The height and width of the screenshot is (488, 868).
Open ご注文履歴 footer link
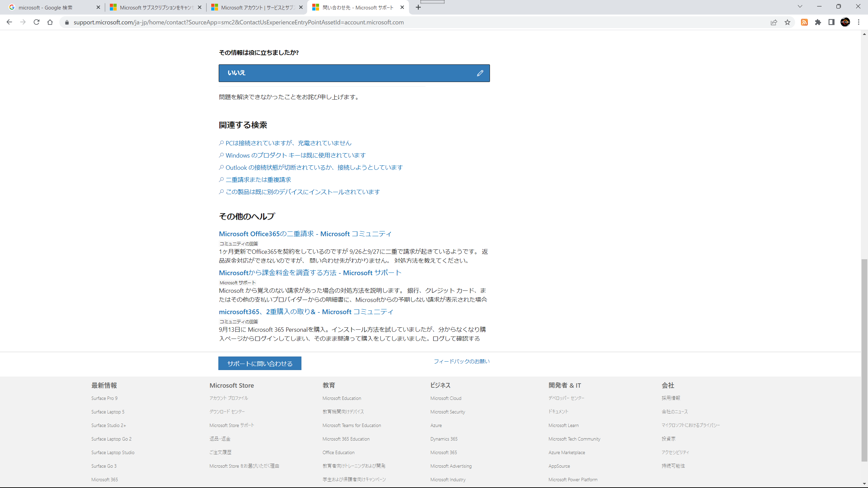point(220,452)
